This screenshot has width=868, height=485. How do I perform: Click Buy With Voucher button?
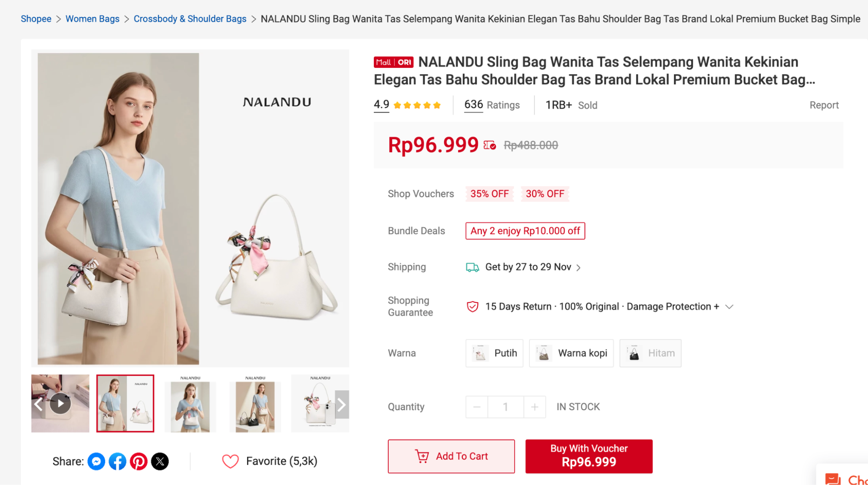[589, 456]
